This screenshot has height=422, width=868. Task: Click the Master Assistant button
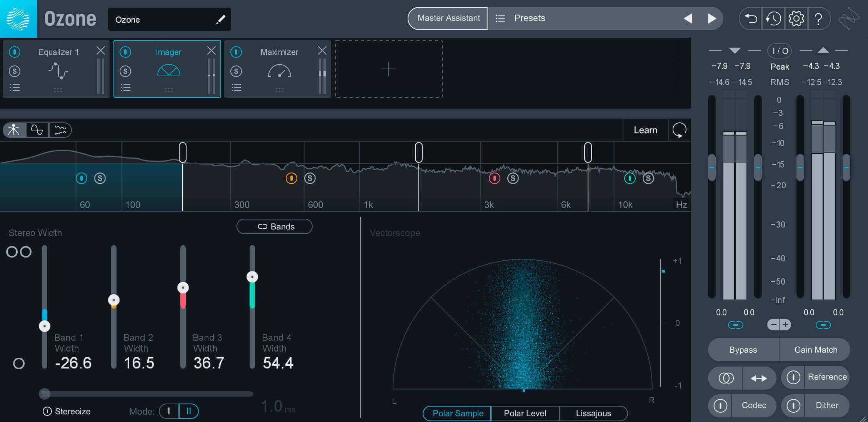[x=448, y=18]
